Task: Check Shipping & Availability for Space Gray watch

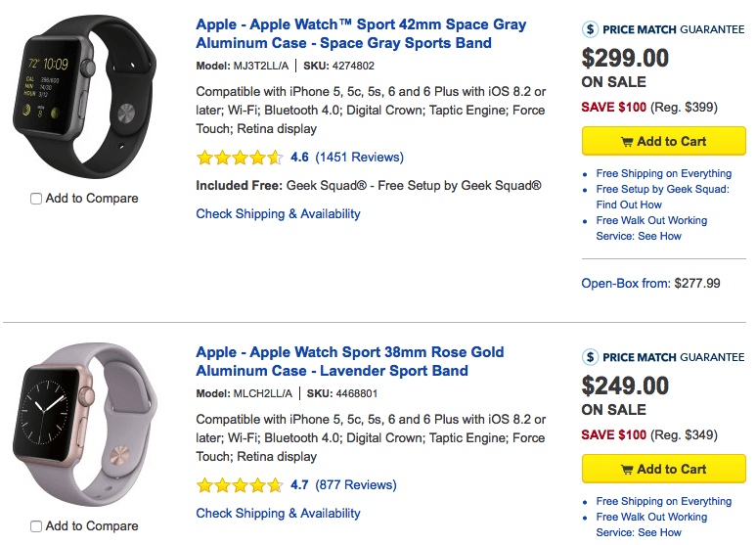Action: point(278,214)
